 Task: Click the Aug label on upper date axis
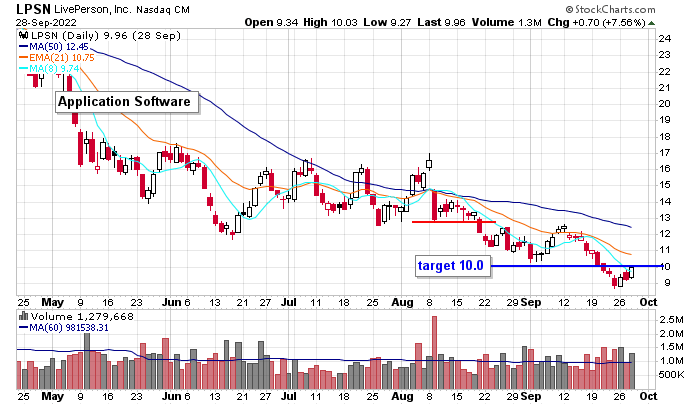coord(402,302)
